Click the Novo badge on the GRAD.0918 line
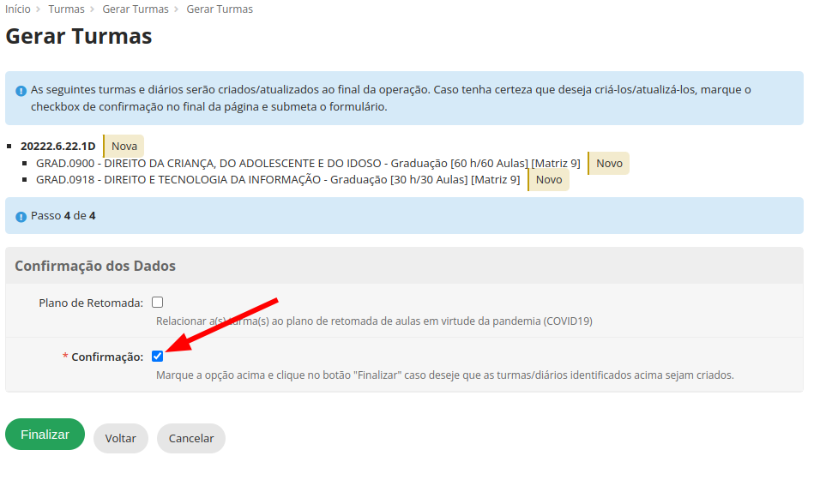Image resolution: width=826 pixels, height=504 pixels. pyautogui.click(x=549, y=180)
